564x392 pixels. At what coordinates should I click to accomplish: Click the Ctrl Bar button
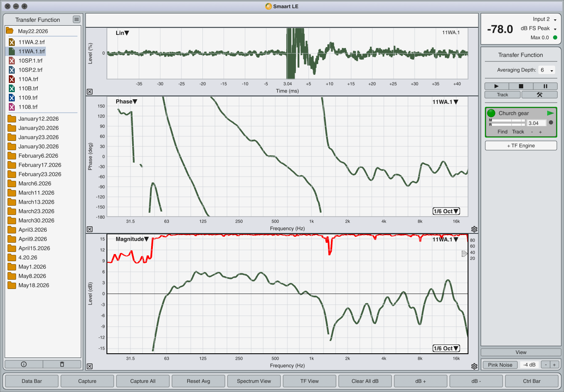click(x=532, y=381)
